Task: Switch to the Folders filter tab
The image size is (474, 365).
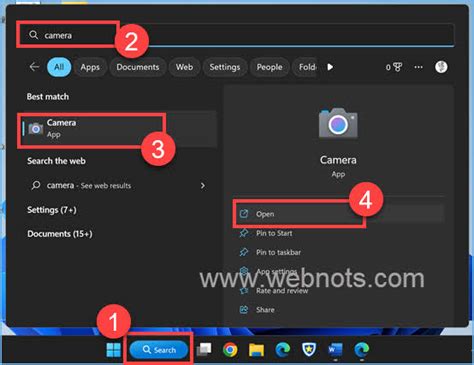Action: (x=305, y=67)
